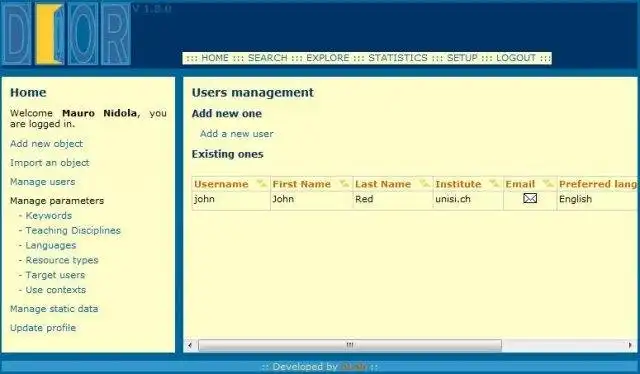The width and height of the screenshot is (640, 374).
Task: Sort table by First Name arrow icon
Action: 344,184
